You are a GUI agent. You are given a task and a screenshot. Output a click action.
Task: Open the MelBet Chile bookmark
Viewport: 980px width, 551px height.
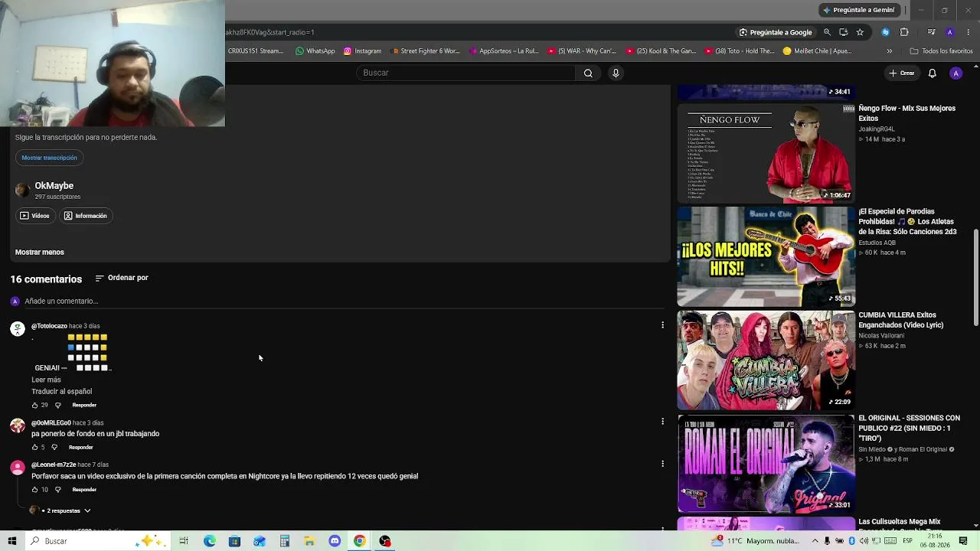[817, 51]
